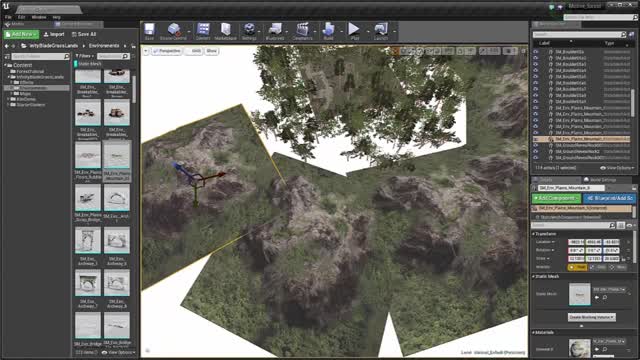Collapse the Transform section
This screenshot has height=360, width=640.
(533, 234)
